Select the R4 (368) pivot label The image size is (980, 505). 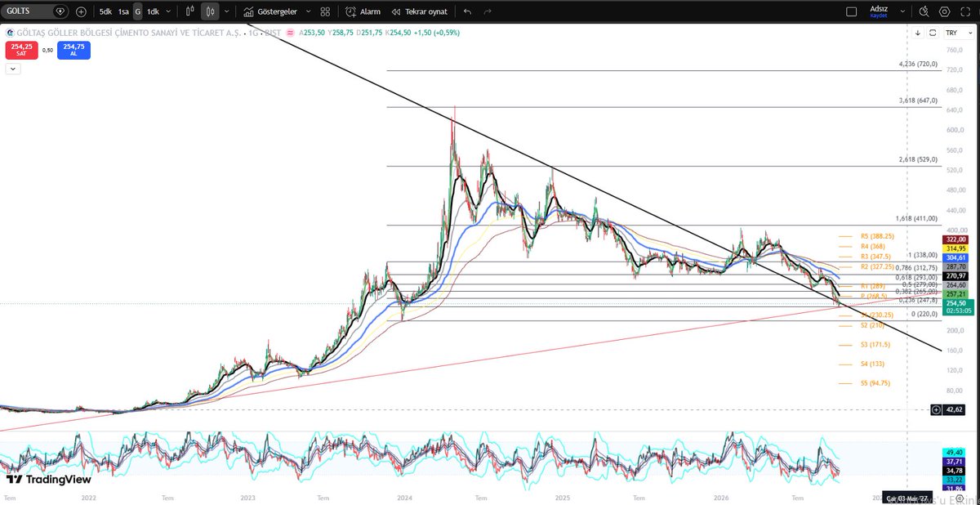[872, 246]
